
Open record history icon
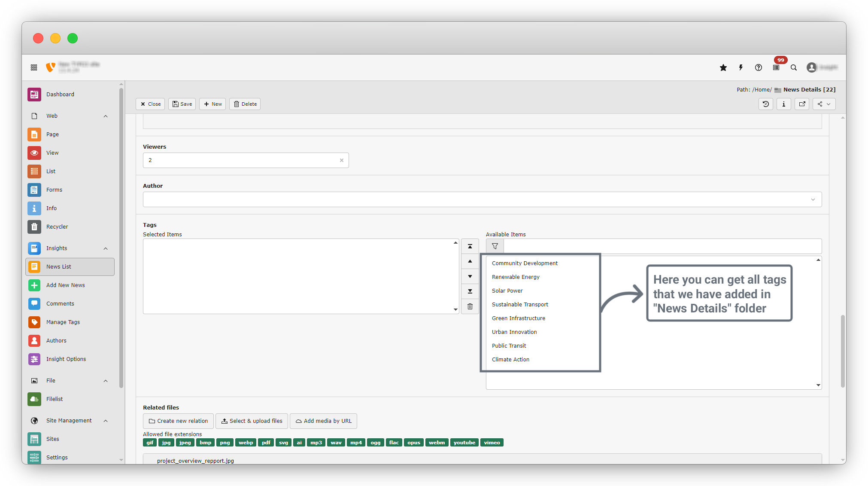tap(766, 104)
